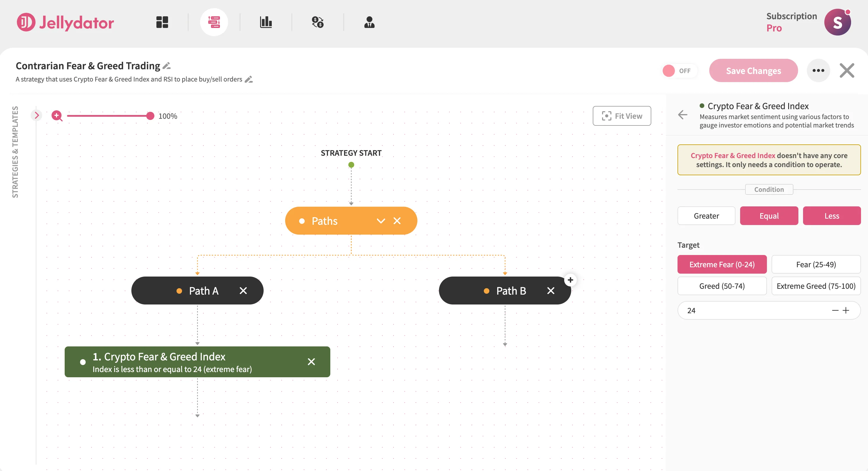Screen dimensions: 868x471
Task: Click the Contrarian Fear & Greed Trading title
Action: (x=88, y=66)
